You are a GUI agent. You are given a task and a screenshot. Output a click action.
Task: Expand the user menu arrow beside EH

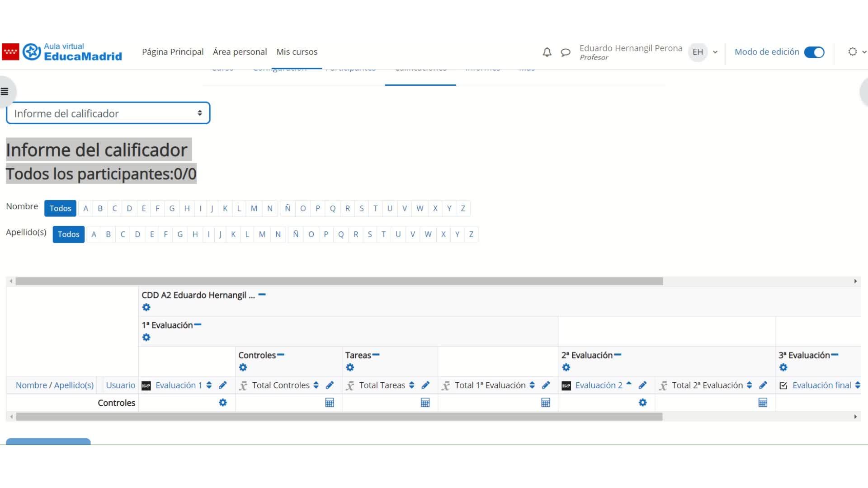[x=715, y=52]
